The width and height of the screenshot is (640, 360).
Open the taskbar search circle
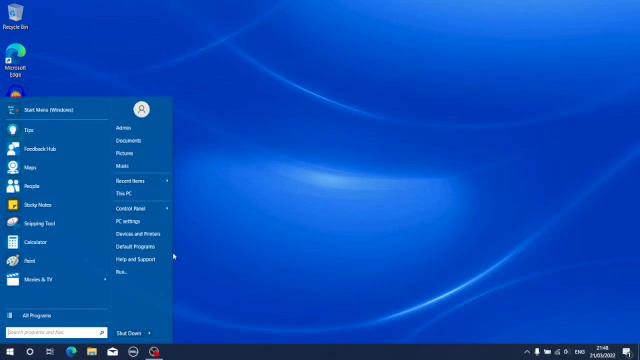pos(30,352)
